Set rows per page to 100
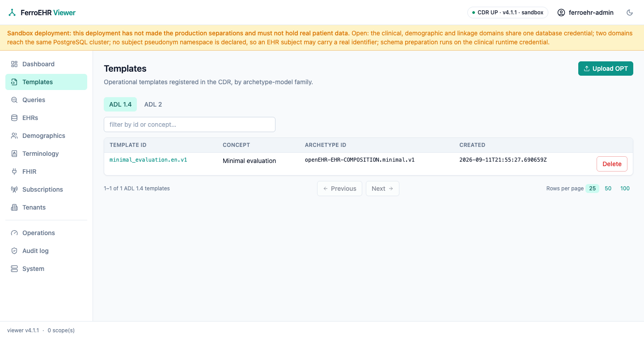This screenshot has height=339, width=644. (x=625, y=189)
